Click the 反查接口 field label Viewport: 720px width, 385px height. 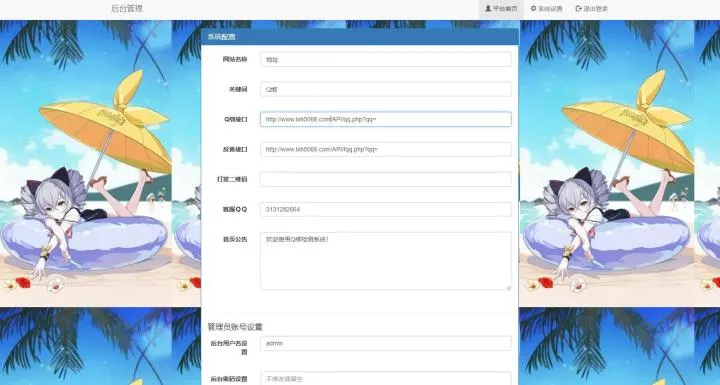pyautogui.click(x=235, y=149)
